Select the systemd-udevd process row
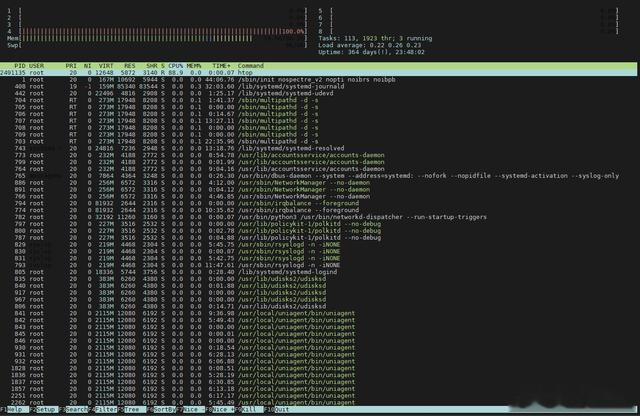Image resolution: width=640 pixels, height=416 pixels. [318, 93]
